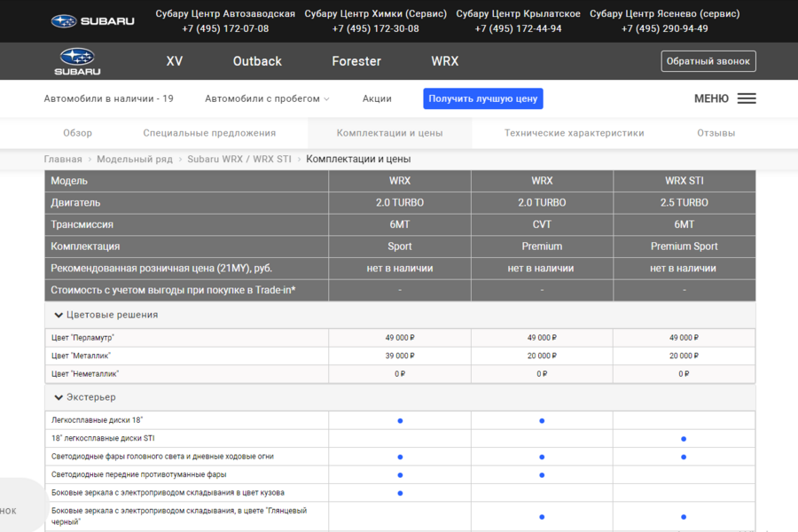Select the XV model in navigation

[x=174, y=61]
